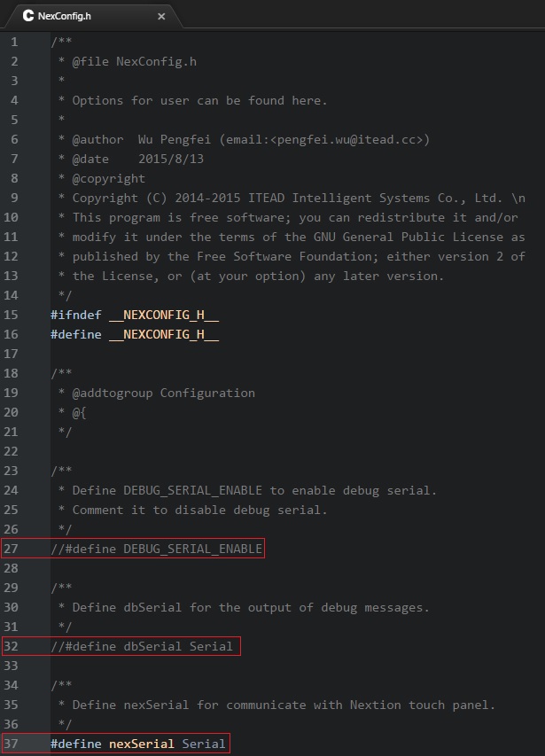Click line number 1 in the gutter

click(x=15, y=41)
